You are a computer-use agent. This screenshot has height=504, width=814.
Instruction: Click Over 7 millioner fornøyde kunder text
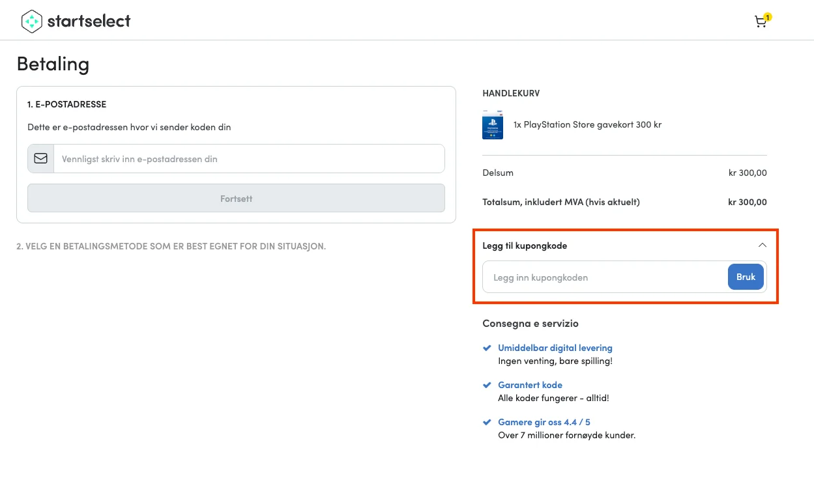(x=566, y=435)
